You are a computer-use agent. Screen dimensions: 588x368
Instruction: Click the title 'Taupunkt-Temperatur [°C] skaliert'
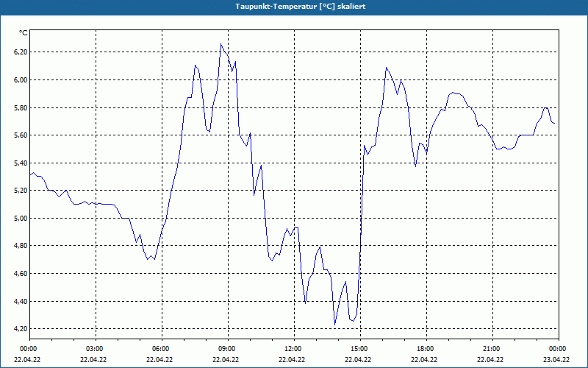(x=301, y=7)
